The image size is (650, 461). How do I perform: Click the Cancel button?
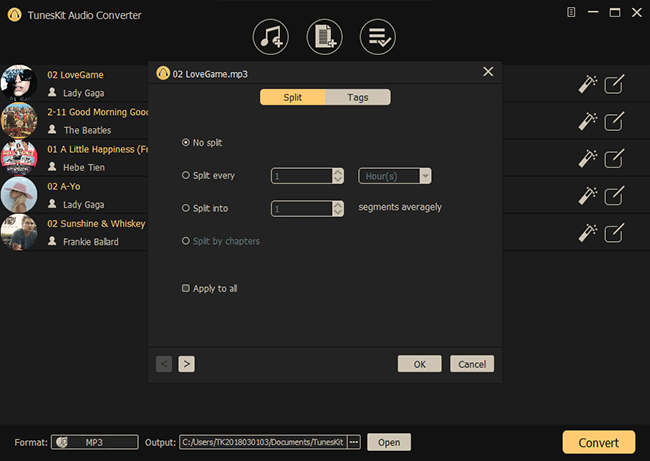click(472, 364)
